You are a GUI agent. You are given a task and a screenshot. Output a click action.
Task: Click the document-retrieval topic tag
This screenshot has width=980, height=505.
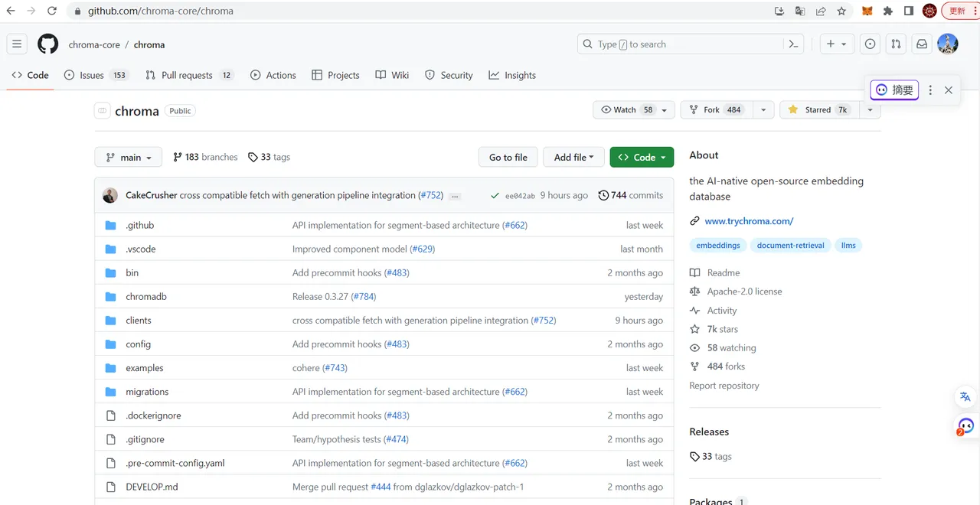coord(790,246)
